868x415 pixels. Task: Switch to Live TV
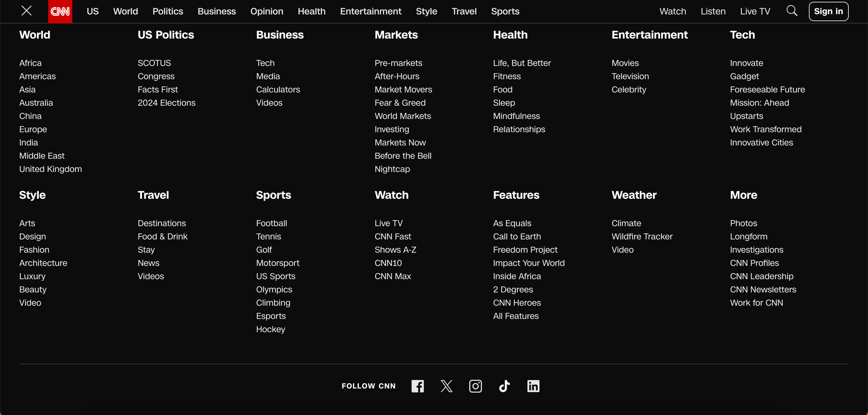click(x=755, y=11)
